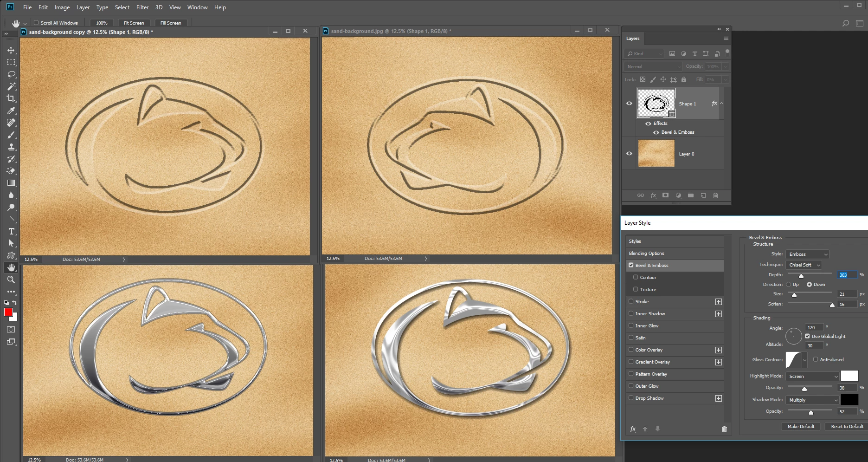Hide the Shape 1 layer
The image size is (868, 462).
click(629, 104)
